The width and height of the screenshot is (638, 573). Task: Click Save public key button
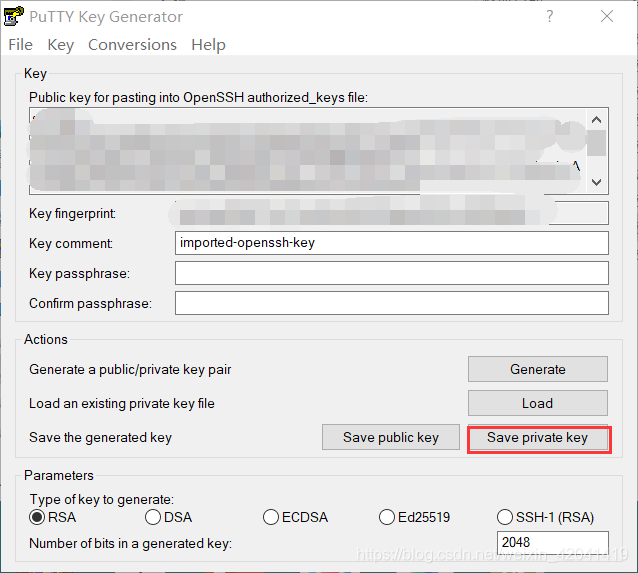point(391,437)
